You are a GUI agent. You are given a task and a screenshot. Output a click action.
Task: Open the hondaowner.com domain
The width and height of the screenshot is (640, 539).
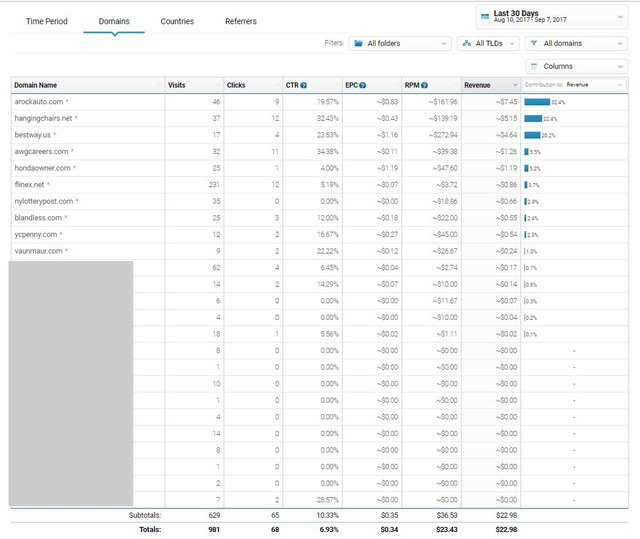(x=42, y=168)
